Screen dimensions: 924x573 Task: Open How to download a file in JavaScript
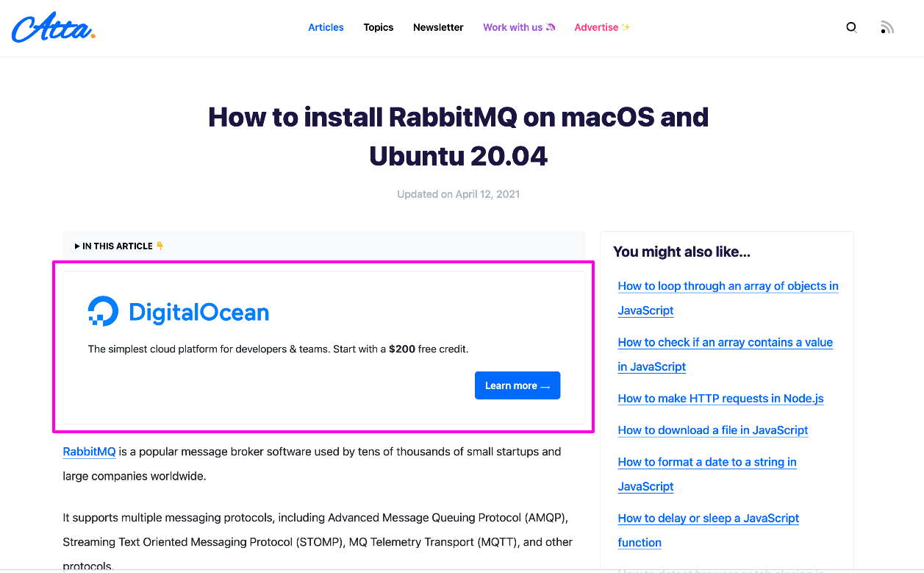713,430
